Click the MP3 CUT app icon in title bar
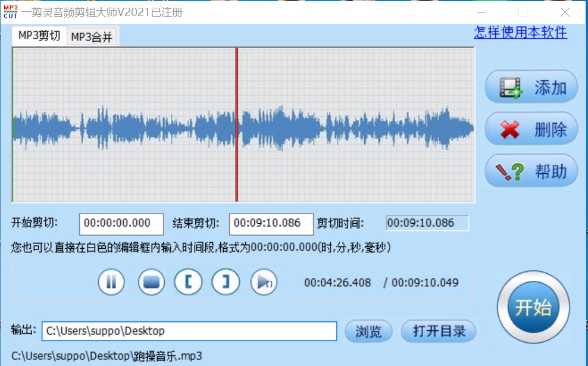 pos(11,12)
